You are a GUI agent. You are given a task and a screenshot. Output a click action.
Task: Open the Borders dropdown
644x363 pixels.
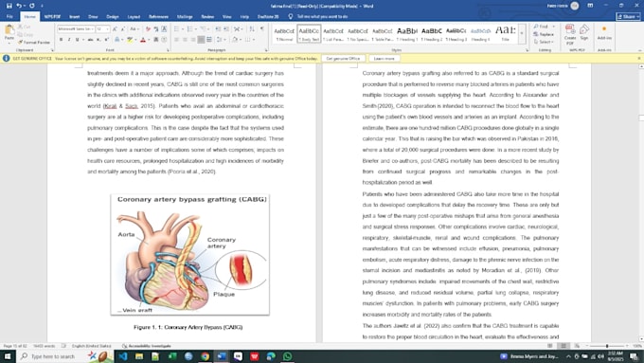[254, 40]
